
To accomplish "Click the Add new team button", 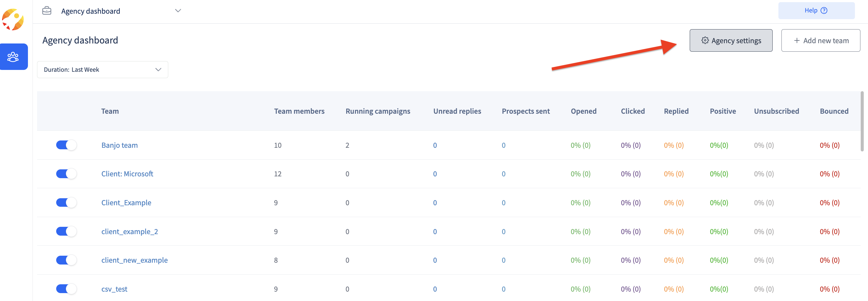I will 821,40.
